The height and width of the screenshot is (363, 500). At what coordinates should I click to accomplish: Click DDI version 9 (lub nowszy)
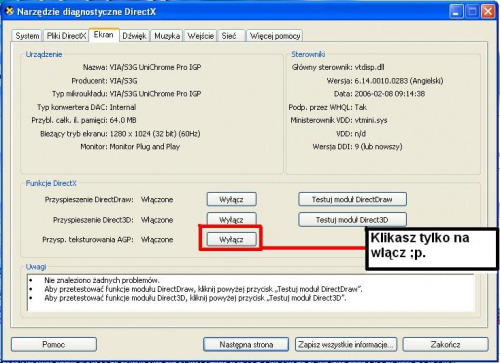(378, 147)
